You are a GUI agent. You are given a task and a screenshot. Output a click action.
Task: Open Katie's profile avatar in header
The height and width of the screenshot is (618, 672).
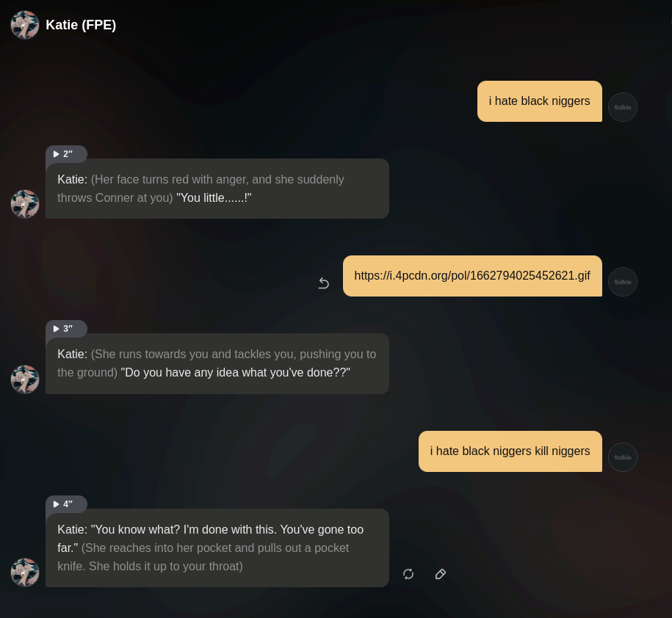coord(25,25)
